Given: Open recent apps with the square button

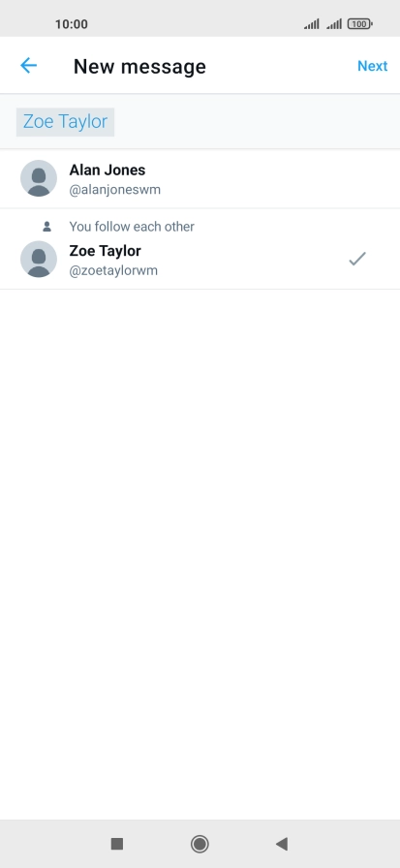Looking at the screenshot, I should coord(117,844).
